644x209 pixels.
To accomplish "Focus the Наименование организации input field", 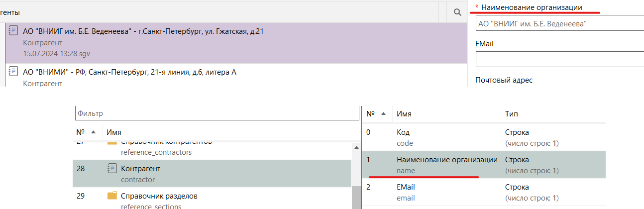I will click(560, 23).
